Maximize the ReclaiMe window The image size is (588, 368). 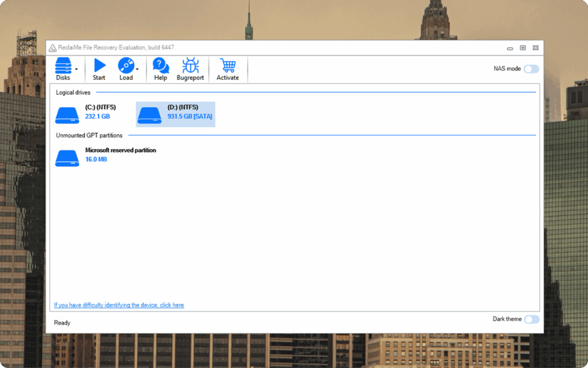[x=523, y=48]
